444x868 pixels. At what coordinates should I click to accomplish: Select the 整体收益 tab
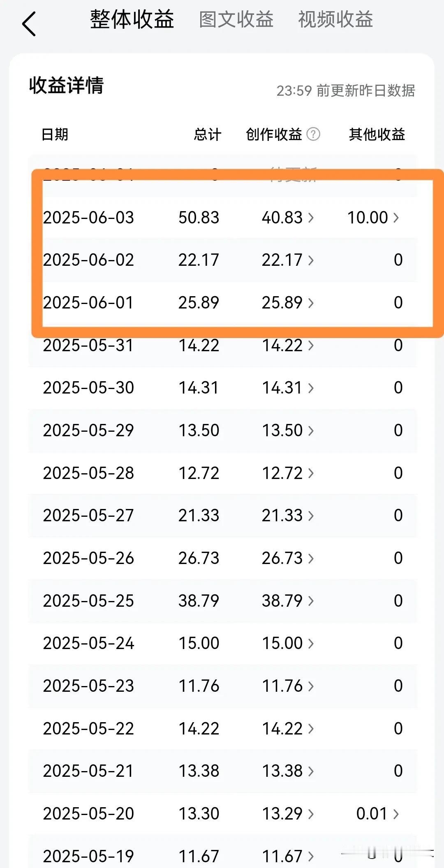132,19
